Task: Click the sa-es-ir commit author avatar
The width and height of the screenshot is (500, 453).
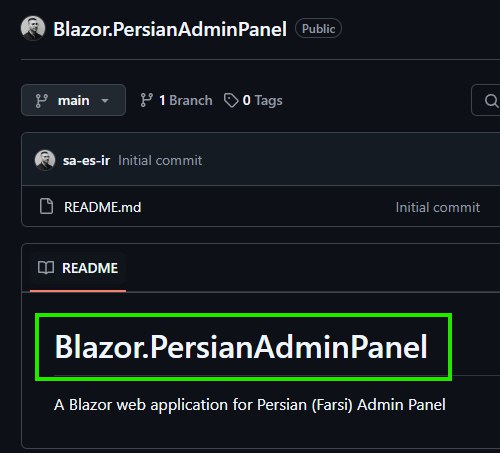Action: tap(45, 160)
